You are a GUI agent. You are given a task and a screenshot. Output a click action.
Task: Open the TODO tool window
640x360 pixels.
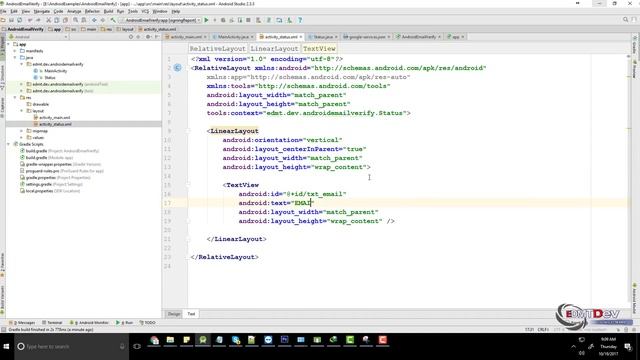click(x=148, y=322)
